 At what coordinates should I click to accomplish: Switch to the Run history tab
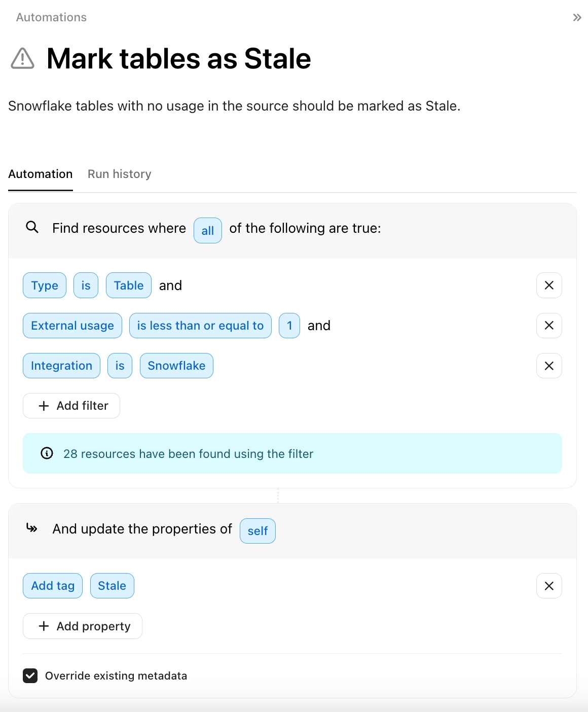point(120,174)
